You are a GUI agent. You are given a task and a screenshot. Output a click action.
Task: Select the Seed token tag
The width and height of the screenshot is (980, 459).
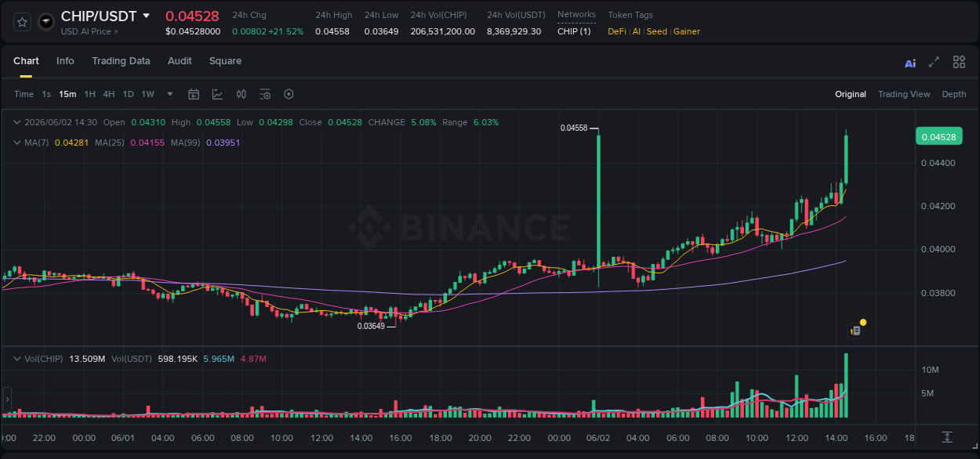(657, 31)
